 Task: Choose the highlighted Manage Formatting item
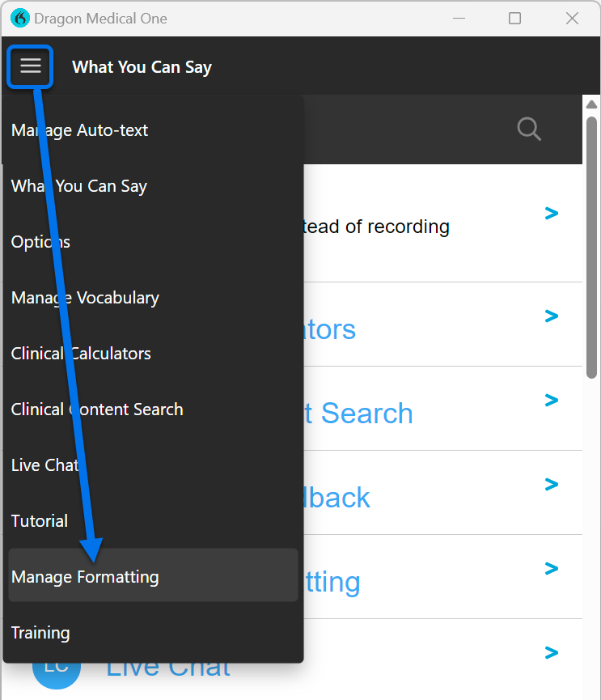click(85, 576)
